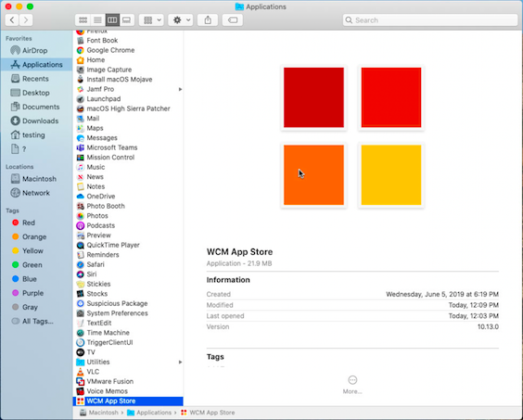523x420 pixels.
Task: Open Recents in the sidebar
Action: (x=36, y=79)
